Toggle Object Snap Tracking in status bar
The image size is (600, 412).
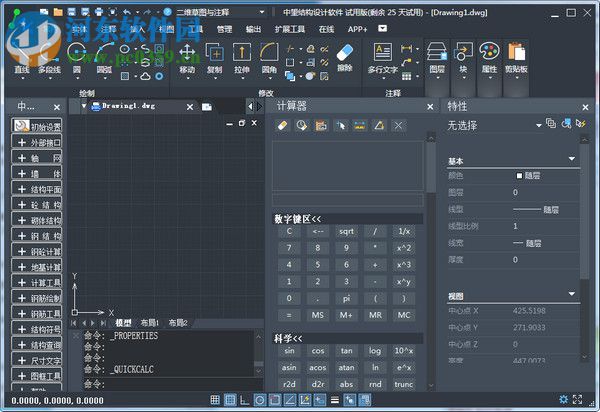pos(290,400)
